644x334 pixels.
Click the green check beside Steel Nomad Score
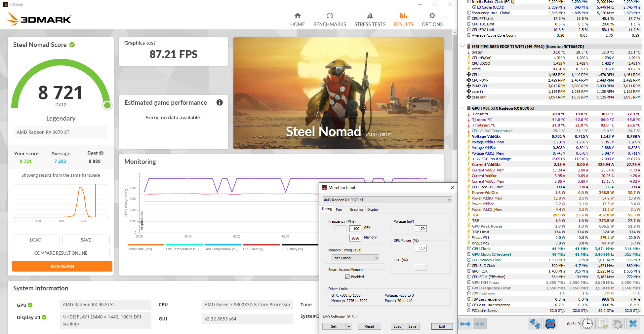[72, 45]
